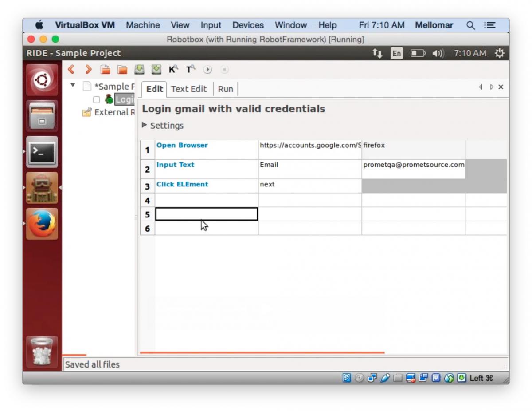The image size is (532, 411).
Task: Go back with the left arrow toolbar icon
Action: point(71,69)
